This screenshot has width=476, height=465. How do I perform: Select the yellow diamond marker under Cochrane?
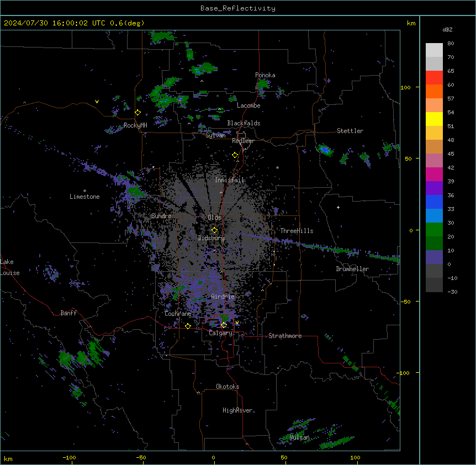pyautogui.click(x=188, y=326)
